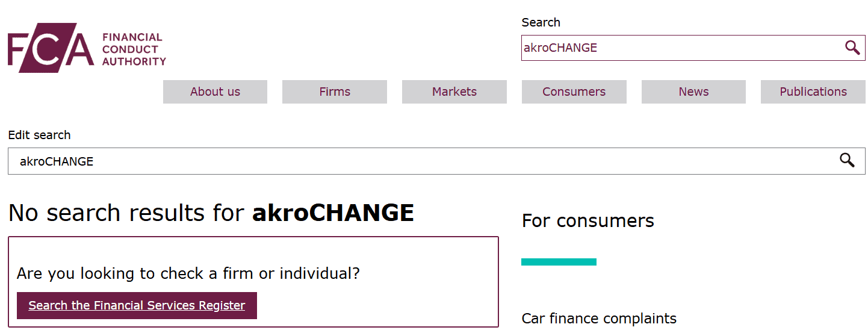
Task: Click the magnifier icon in header search
Action: (852, 48)
